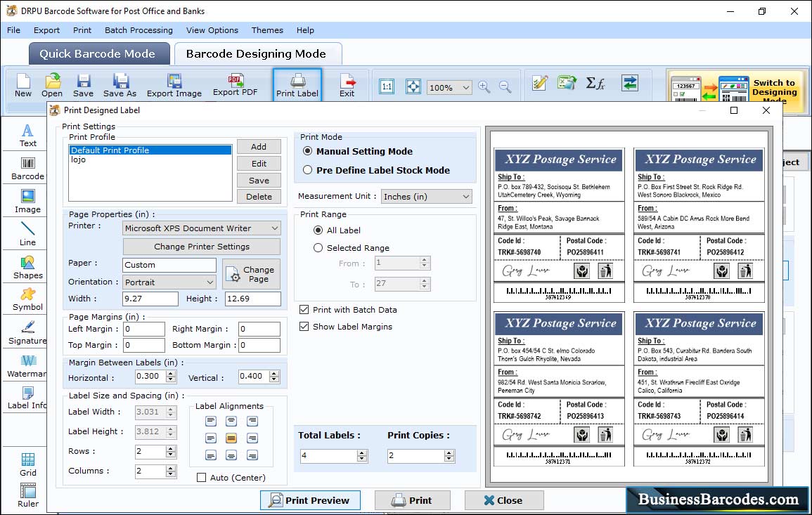
Task: Click the Print Label toolbar icon
Action: (297, 86)
